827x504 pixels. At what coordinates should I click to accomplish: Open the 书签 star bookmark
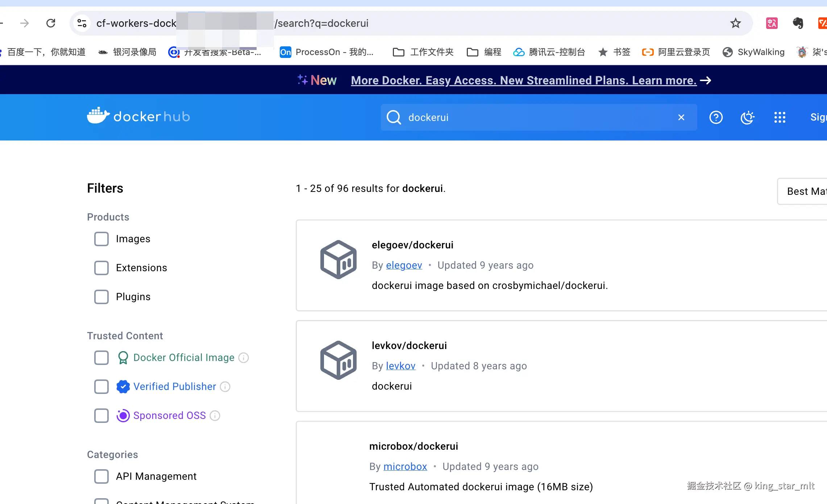pyautogui.click(x=614, y=52)
